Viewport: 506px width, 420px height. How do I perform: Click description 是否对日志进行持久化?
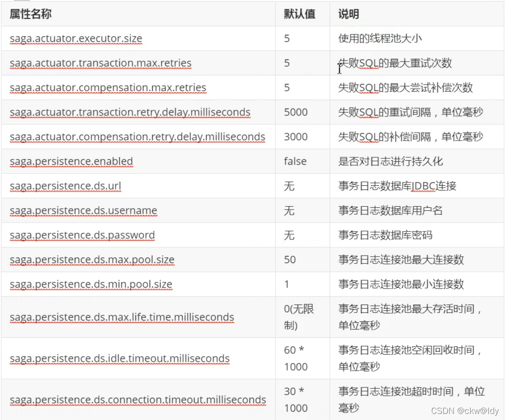(x=391, y=162)
